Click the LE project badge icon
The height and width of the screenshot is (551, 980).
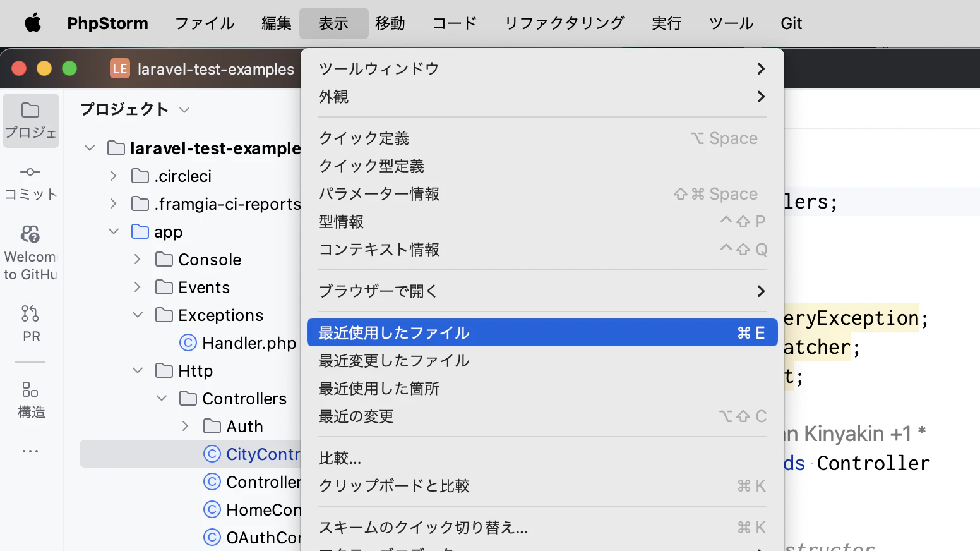(120, 68)
